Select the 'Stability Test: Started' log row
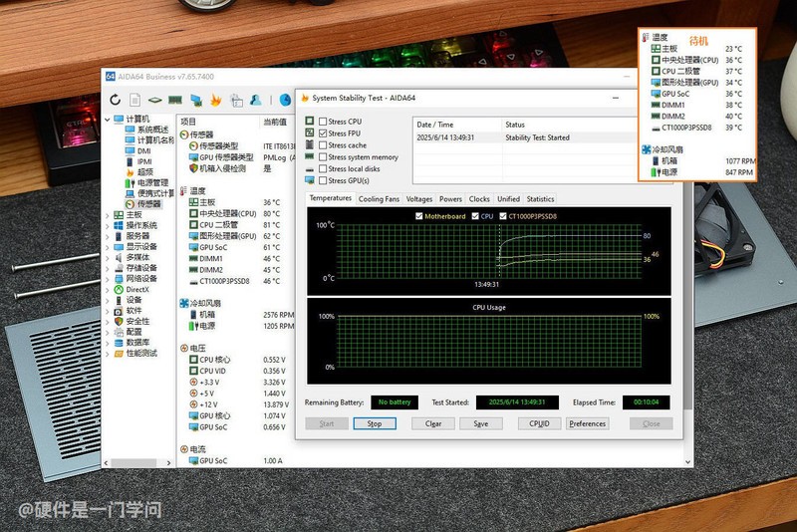 coord(525,137)
